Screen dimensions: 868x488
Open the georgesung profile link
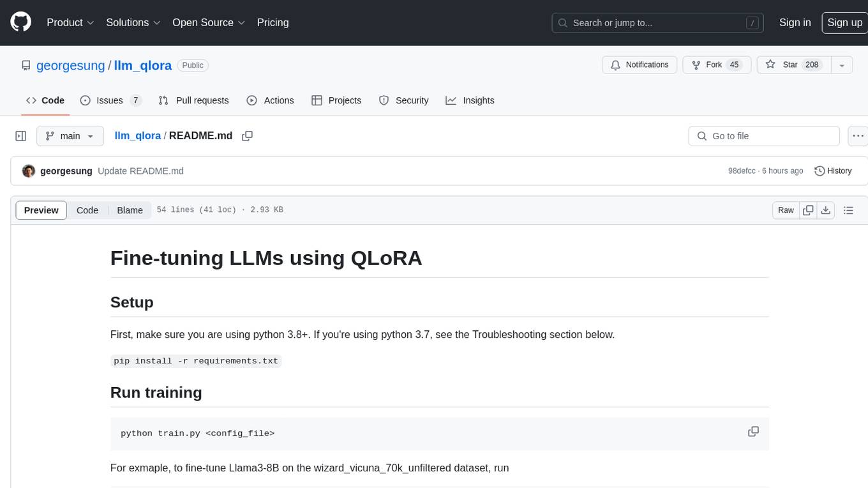click(70, 65)
